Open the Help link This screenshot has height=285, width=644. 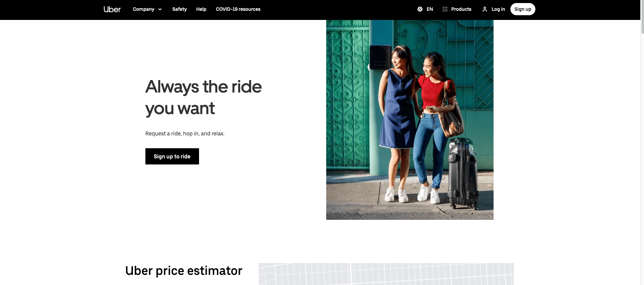(201, 9)
